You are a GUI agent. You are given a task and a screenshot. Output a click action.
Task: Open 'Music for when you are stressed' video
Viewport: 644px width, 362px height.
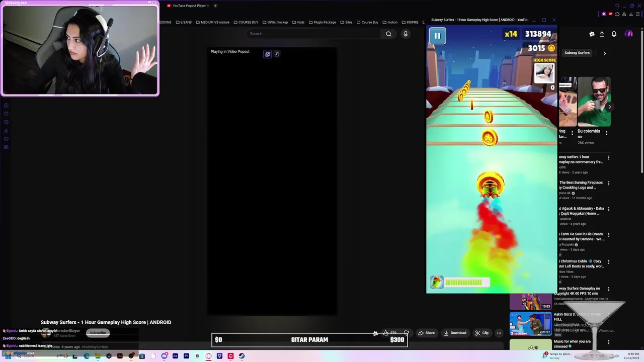572,343
